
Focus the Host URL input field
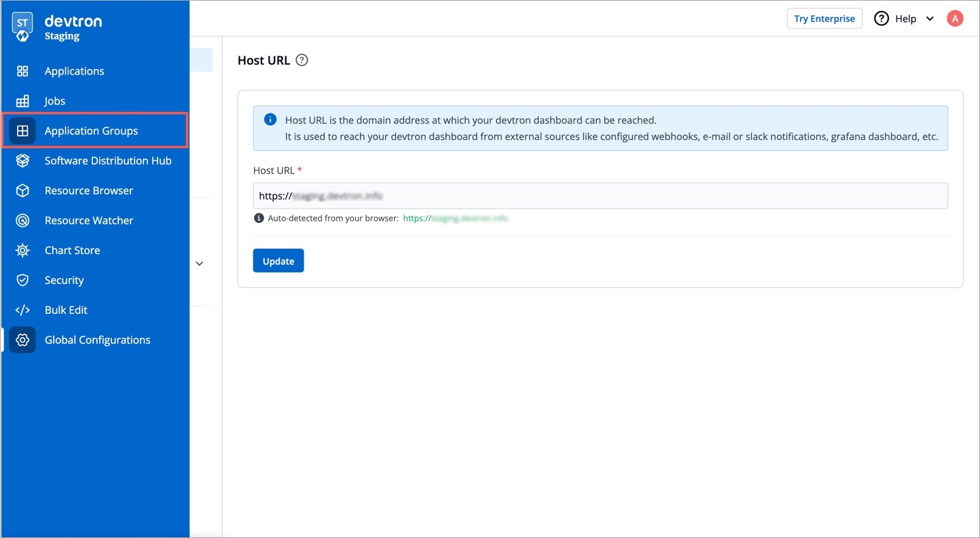point(600,196)
